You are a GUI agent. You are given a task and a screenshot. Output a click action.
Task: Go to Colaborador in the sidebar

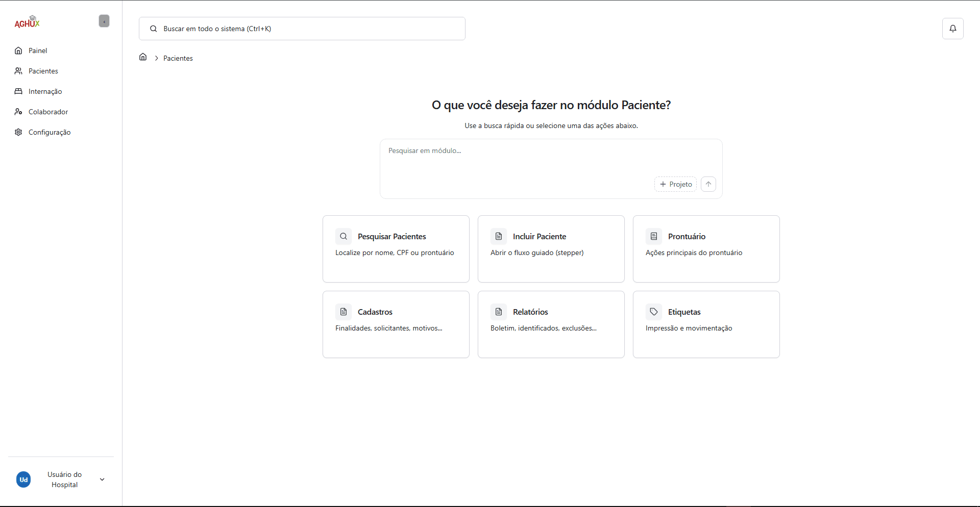(48, 112)
